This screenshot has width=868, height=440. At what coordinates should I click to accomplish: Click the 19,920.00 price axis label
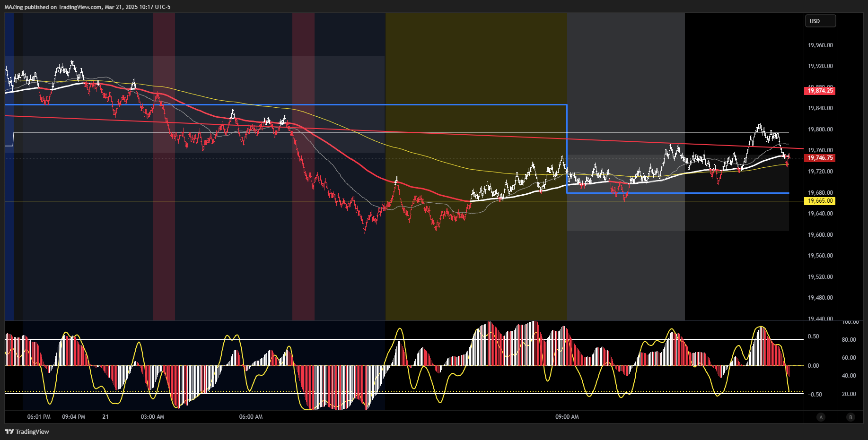point(820,66)
